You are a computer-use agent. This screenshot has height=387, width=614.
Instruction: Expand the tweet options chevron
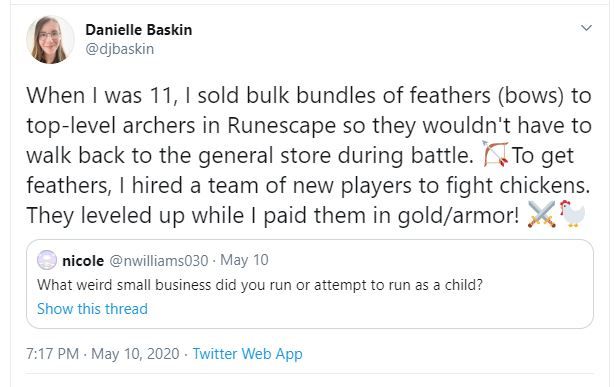[x=586, y=28]
